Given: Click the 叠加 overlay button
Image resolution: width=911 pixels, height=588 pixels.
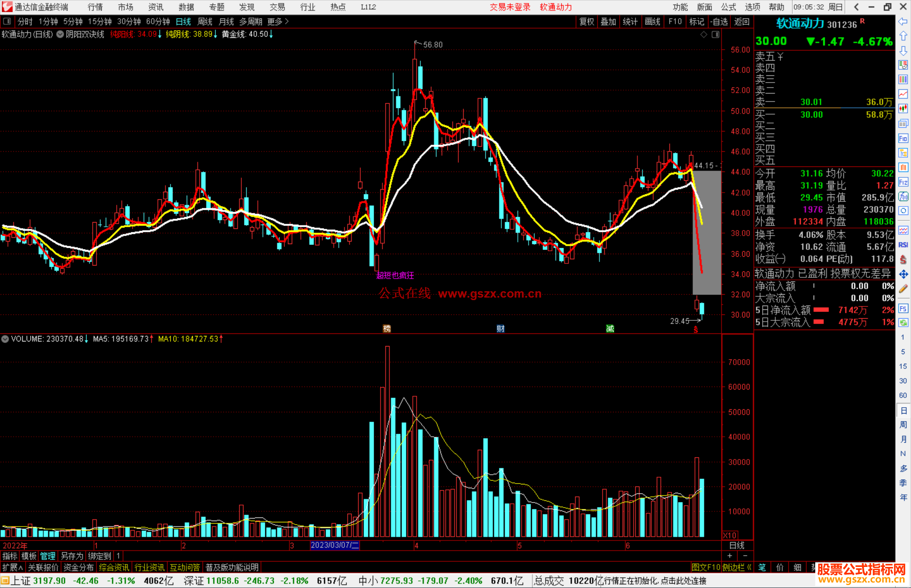Looking at the screenshot, I should [x=608, y=21].
